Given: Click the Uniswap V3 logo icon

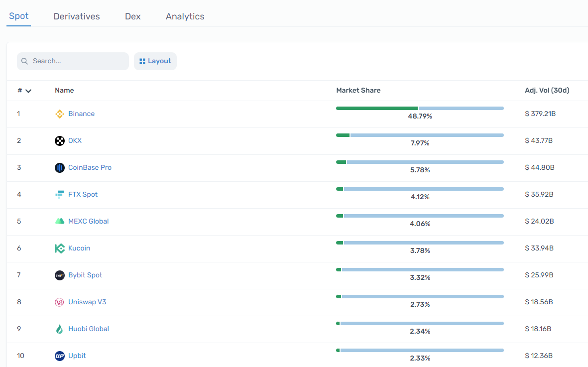Looking at the screenshot, I should [x=60, y=302].
